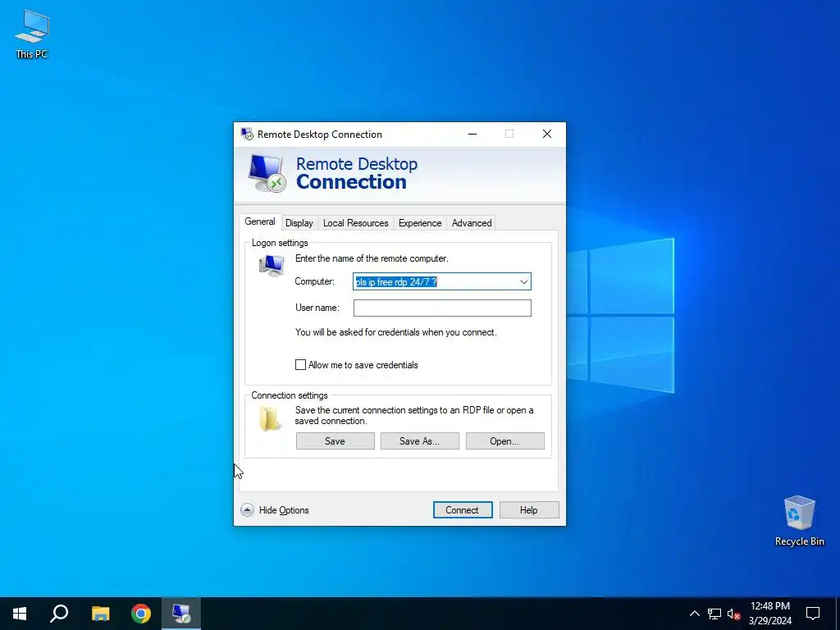The width and height of the screenshot is (840, 630).
Task: Open clock and date flyout
Action: click(x=769, y=614)
